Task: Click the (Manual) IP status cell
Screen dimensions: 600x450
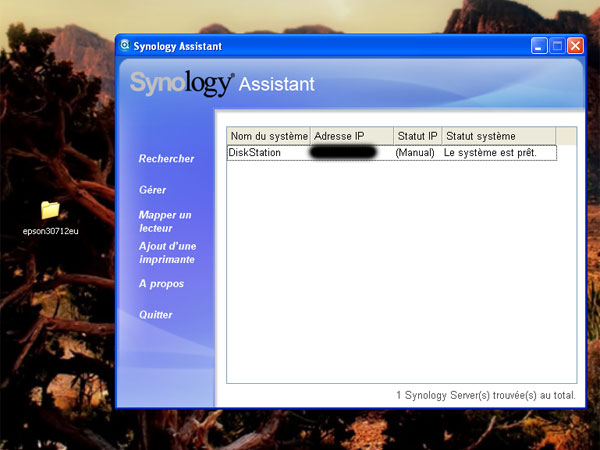Action: coord(415,153)
